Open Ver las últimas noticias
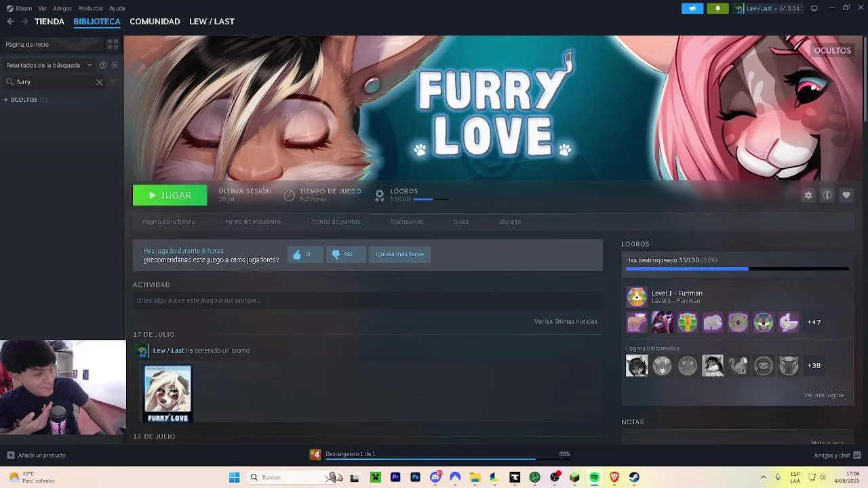The height and width of the screenshot is (488, 868). point(566,321)
